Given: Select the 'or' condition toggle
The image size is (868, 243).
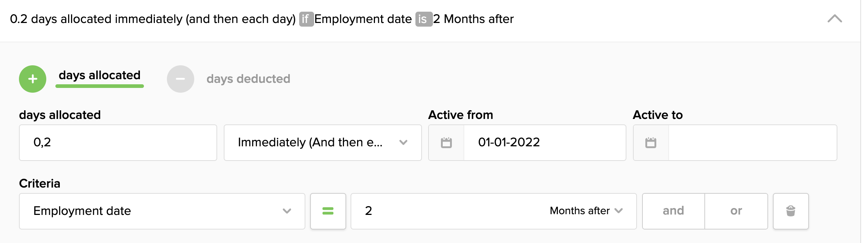Looking at the screenshot, I should click(736, 211).
